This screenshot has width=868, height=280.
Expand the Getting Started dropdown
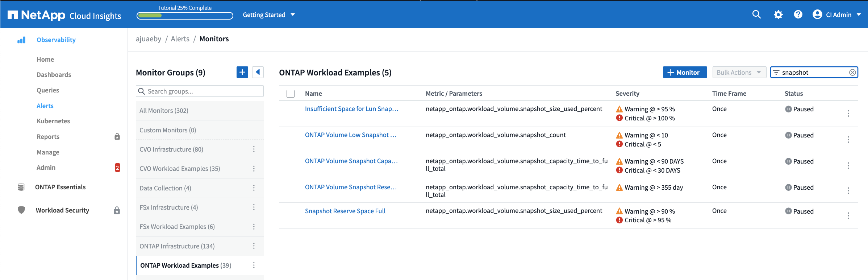click(269, 15)
